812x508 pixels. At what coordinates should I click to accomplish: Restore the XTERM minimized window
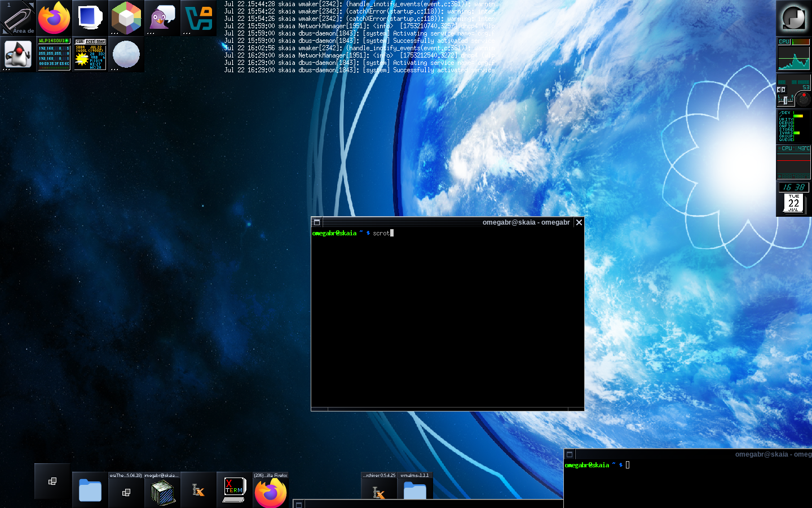(235, 490)
